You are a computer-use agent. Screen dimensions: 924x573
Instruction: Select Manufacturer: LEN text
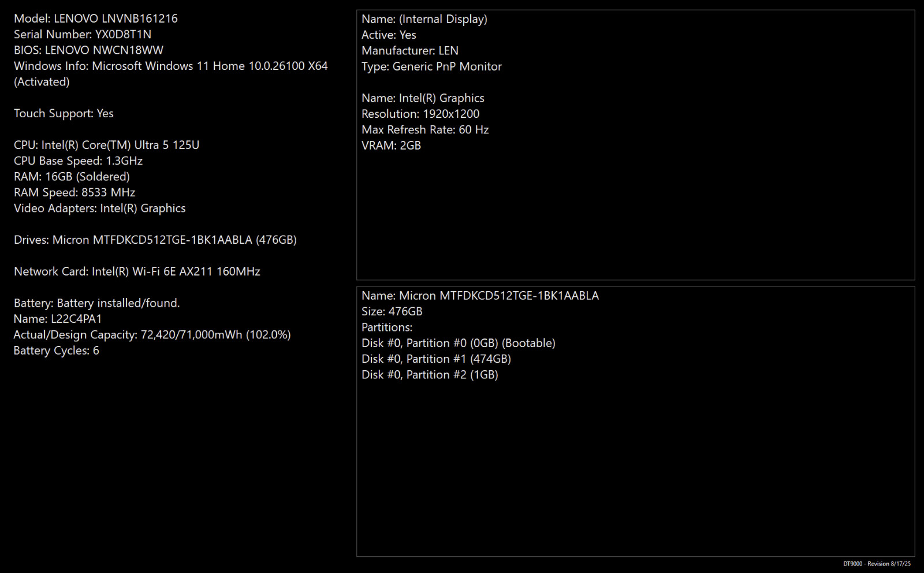[x=410, y=51]
